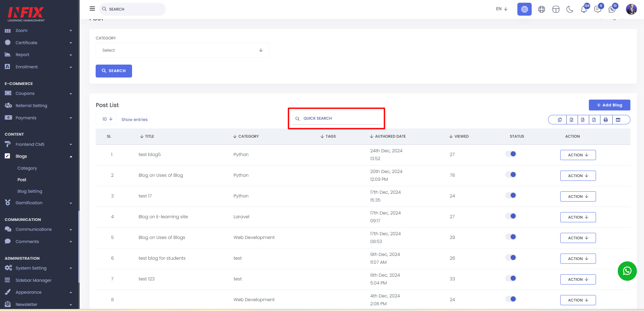Toggle status for Blog on E-learning site
644x311 pixels.
511,216
